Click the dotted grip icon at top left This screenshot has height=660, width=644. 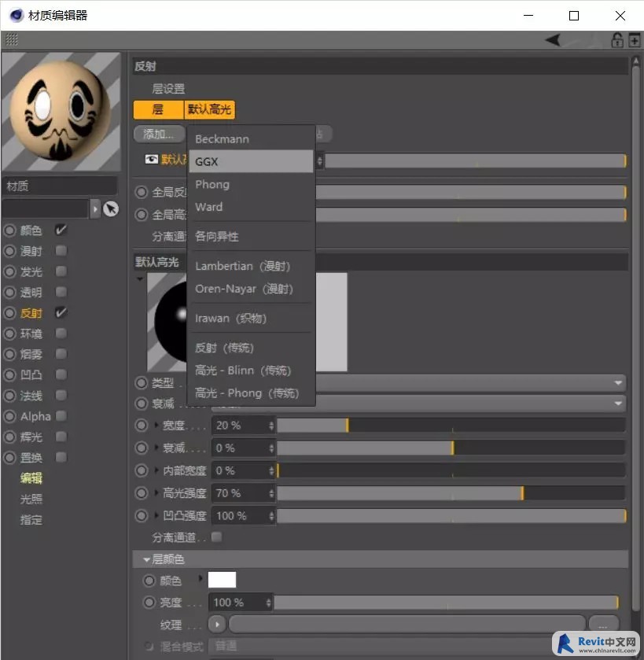coord(11,40)
